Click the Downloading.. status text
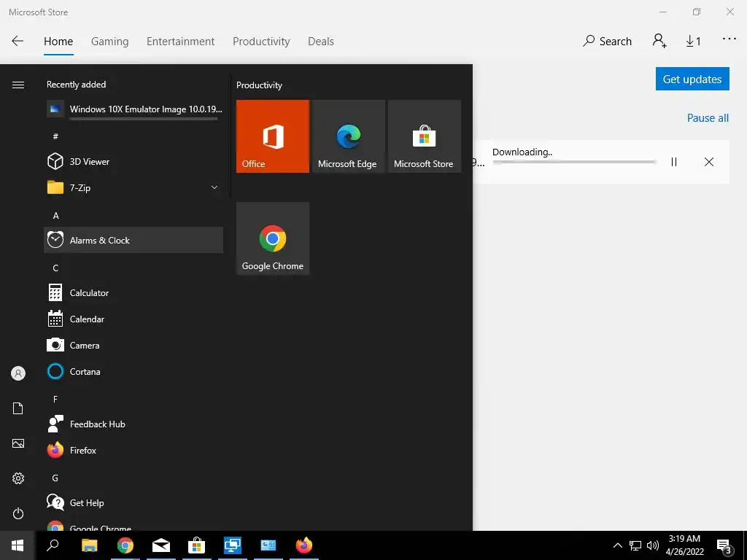747x560 pixels. (x=522, y=152)
